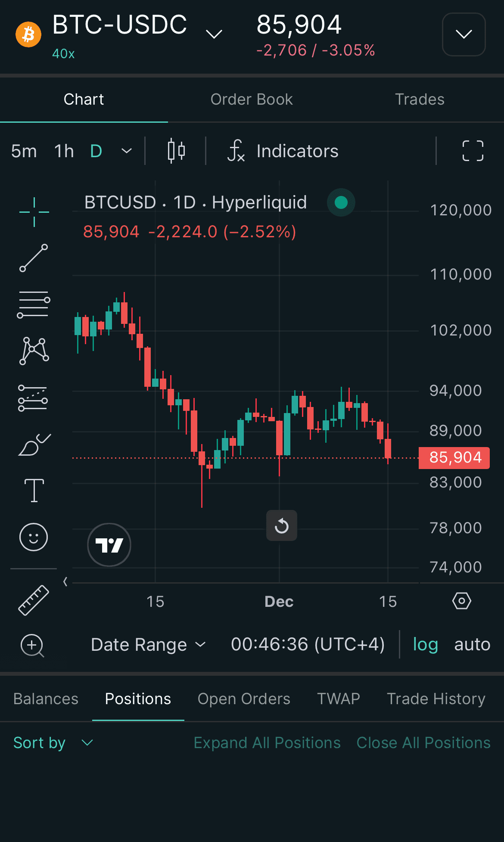Expand the Date Range dropdown
504x842 pixels.
(x=148, y=645)
